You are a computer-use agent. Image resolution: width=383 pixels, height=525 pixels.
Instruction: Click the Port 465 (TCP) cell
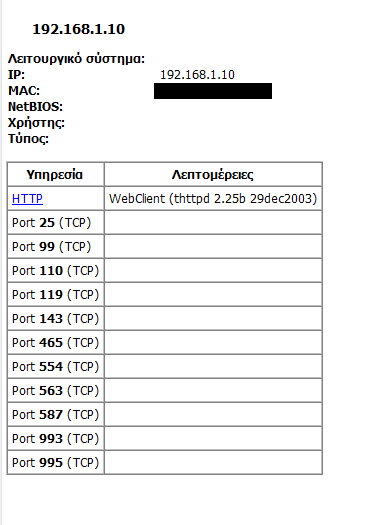click(56, 343)
